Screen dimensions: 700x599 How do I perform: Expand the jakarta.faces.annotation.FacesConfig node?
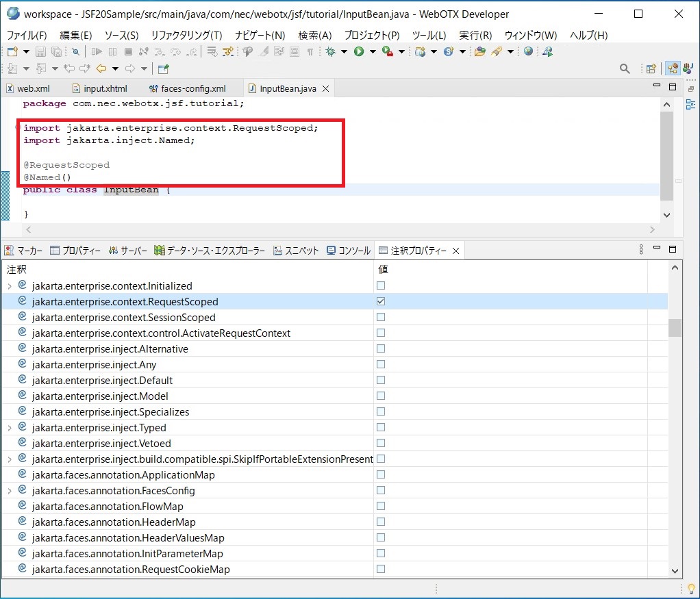(x=10, y=491)
